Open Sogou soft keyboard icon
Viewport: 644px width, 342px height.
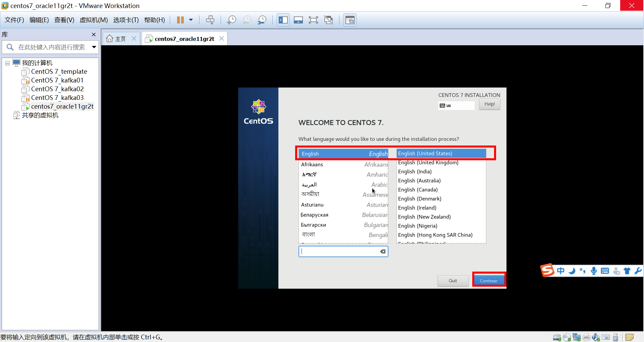[605, 271]
